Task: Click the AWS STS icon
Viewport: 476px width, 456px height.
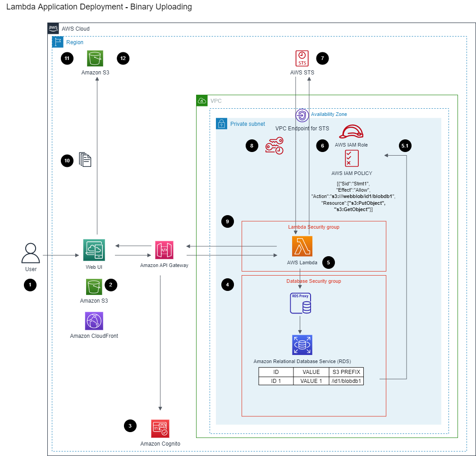Action: [x=302, y=58]
